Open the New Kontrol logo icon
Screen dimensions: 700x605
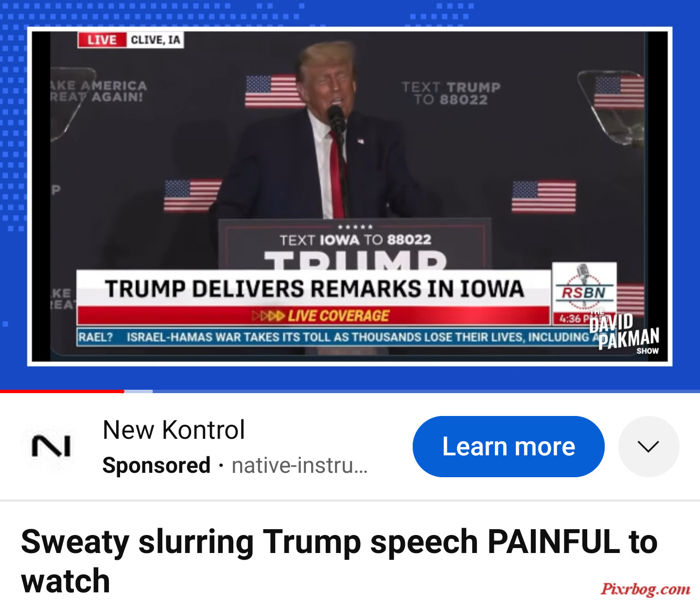pyautogui.click(x=51, y=446)
